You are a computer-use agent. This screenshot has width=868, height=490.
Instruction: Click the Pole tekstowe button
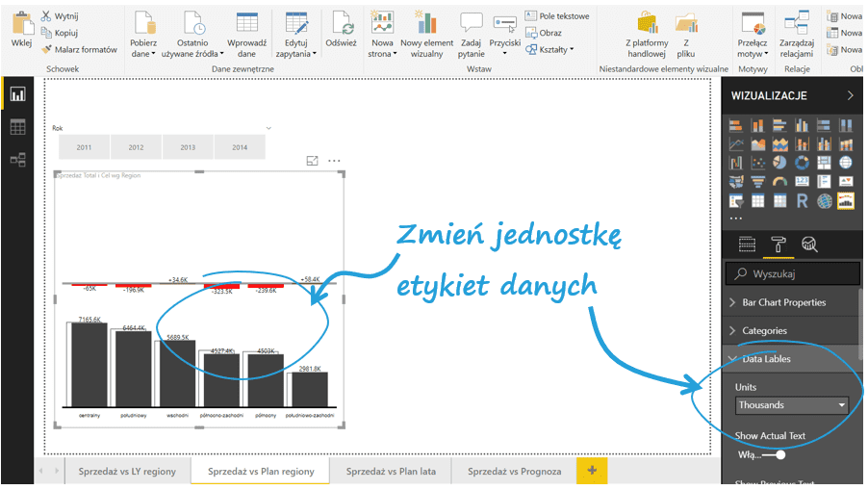coord(557,16)
